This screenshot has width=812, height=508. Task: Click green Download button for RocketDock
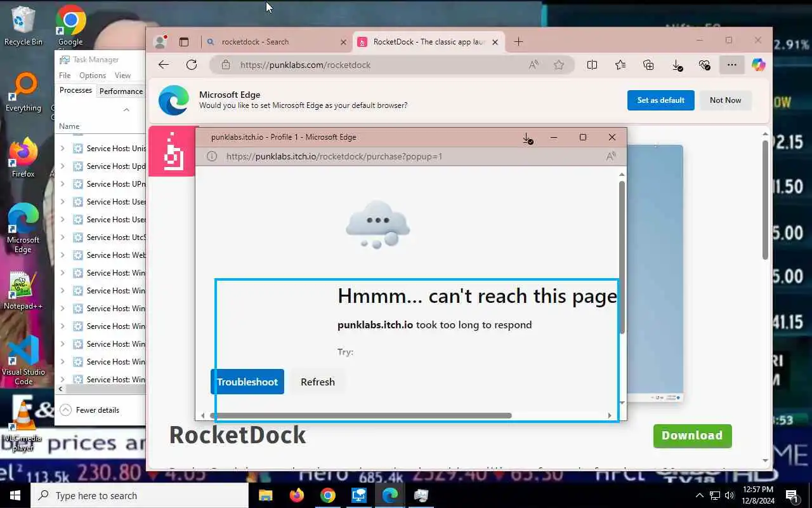692,436
